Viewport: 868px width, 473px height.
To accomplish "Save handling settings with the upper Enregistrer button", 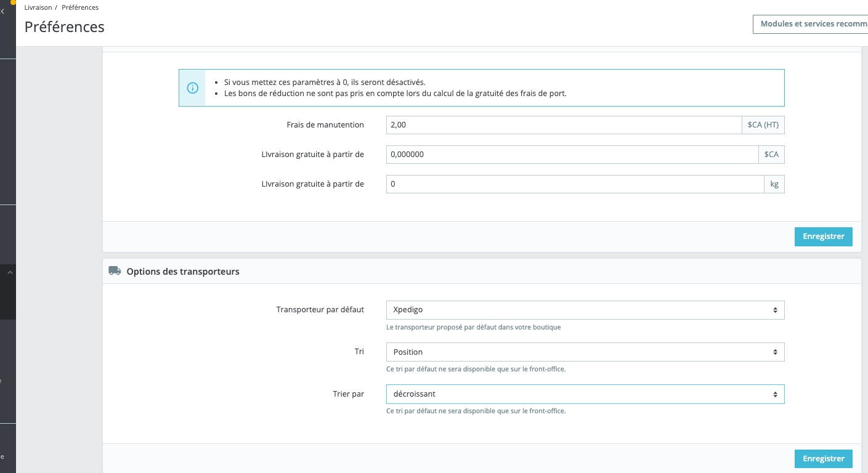I will [x=823, y=237].
